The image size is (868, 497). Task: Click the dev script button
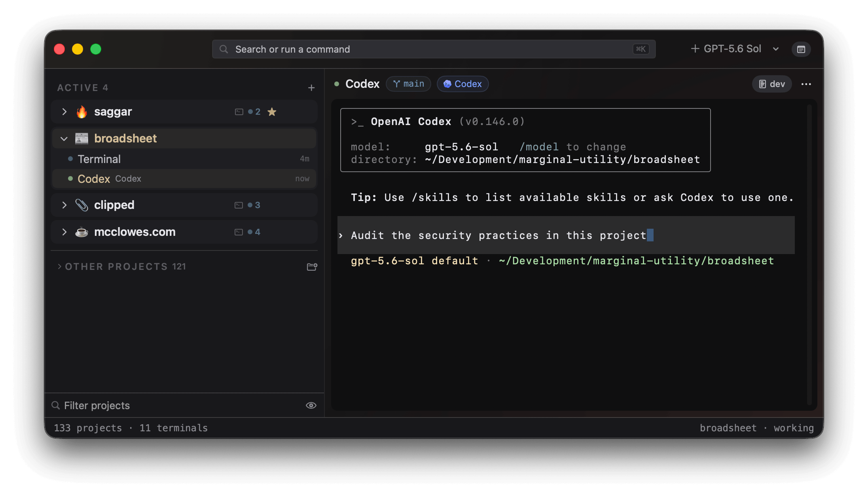772,84
